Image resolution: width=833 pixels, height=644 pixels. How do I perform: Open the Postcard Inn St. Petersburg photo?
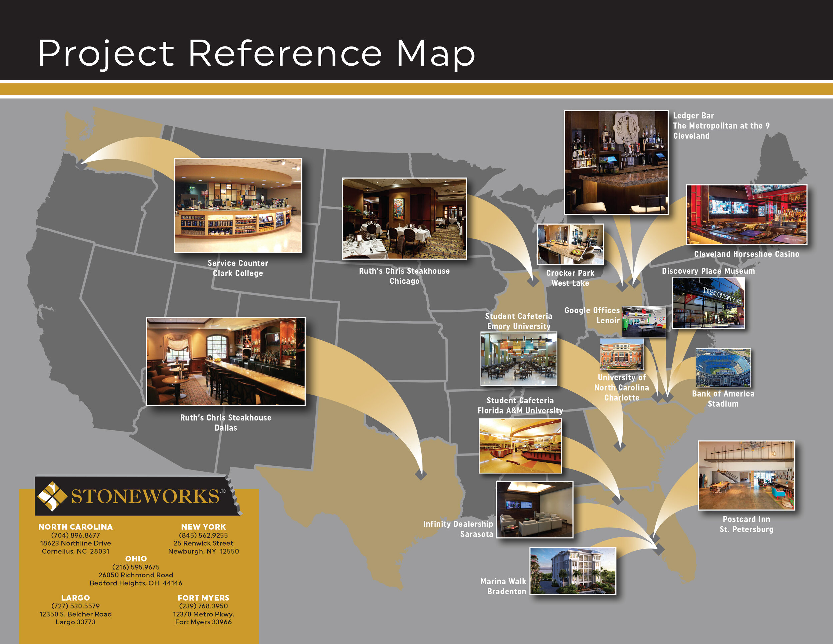coord(746,475)
